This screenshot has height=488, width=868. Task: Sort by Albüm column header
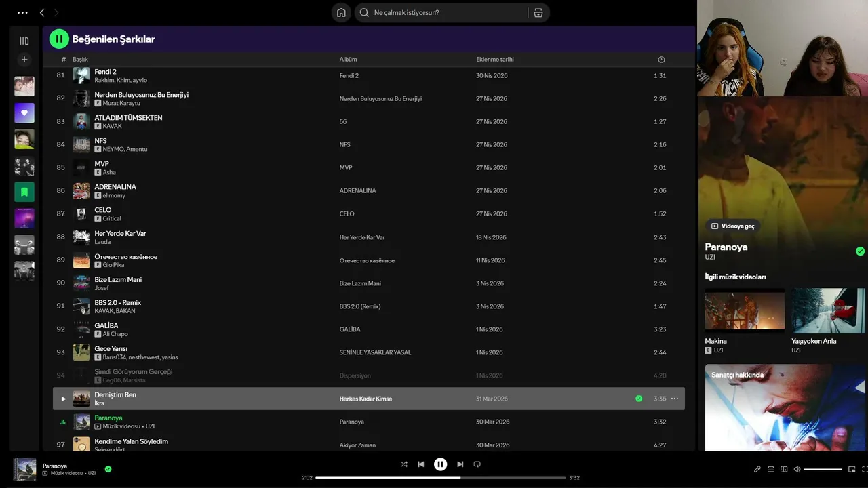click(x=348, y=60)
